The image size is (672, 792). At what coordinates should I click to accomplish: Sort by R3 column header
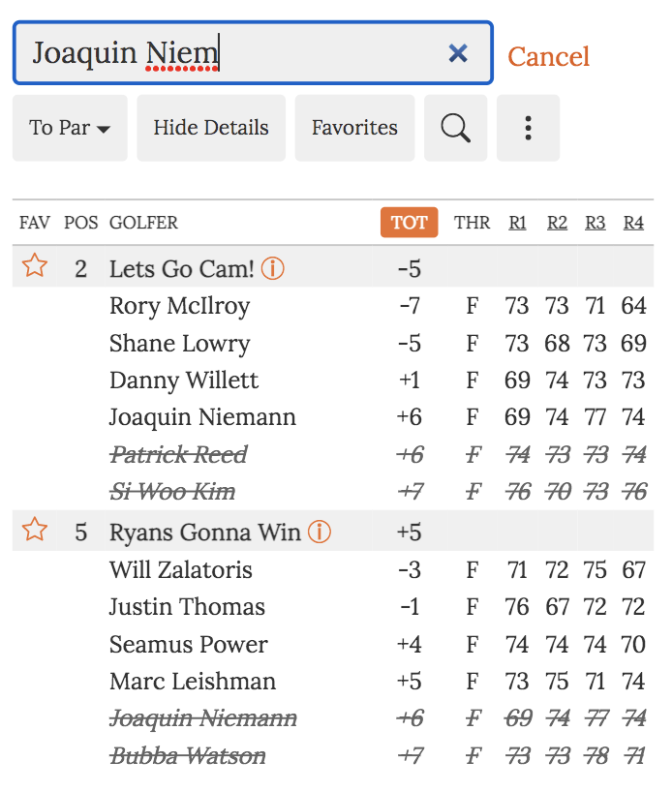tap(596, 223)
